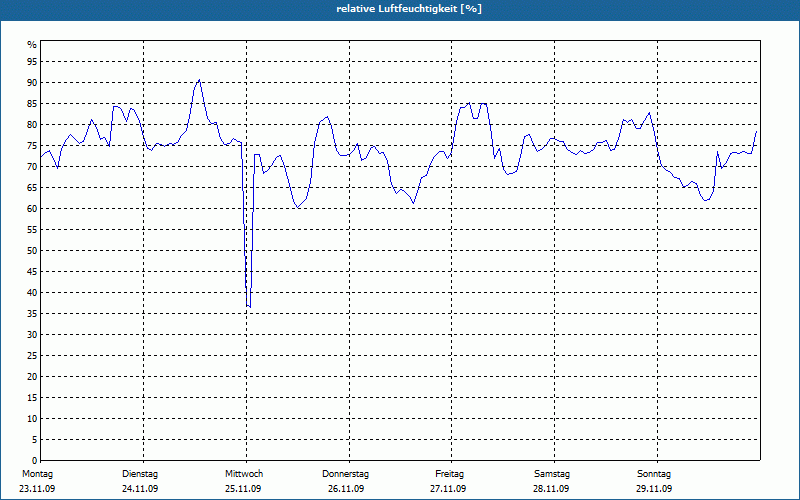This screenshot has height=500, width=800.
Task: Click the 'Samstag' day label
Action: (x=552, y=474)
